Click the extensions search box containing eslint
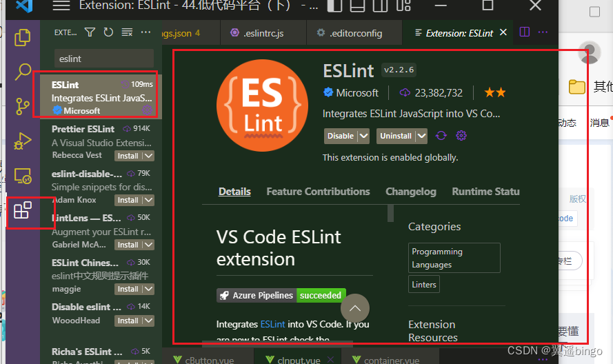 click(104, 59)
